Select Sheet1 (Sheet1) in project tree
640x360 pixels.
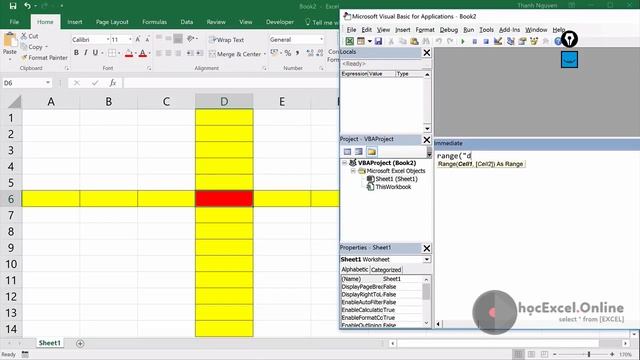(396, 179)
